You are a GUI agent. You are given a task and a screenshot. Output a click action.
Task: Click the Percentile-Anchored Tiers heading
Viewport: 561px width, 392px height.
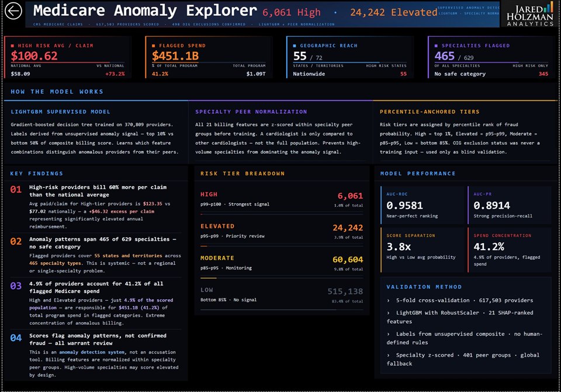click(430, 112)
